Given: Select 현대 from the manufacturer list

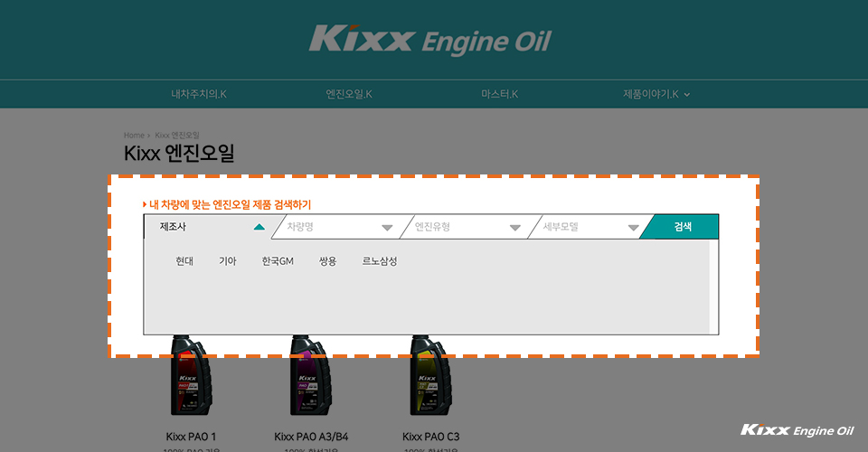Looking at the screenshot, I should (184, 261).
